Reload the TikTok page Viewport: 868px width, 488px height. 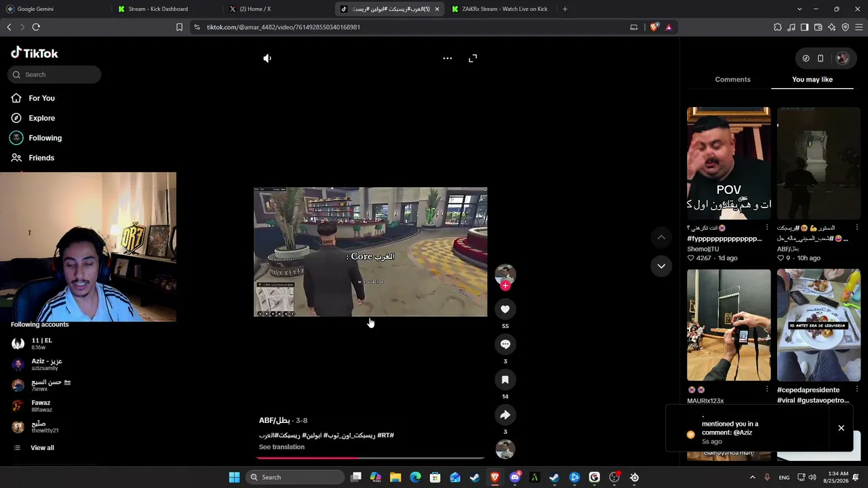(x=36, y=27)
